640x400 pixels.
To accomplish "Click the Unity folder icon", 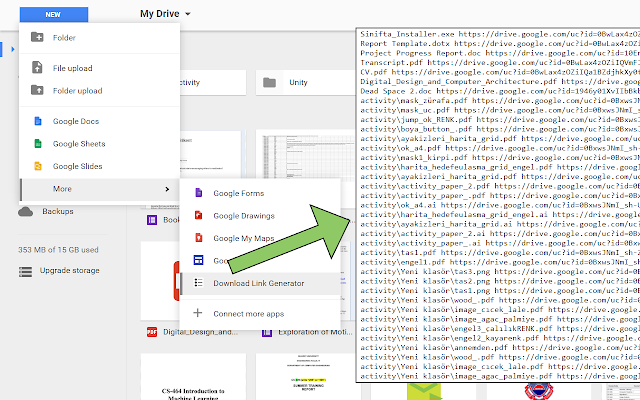I will tap(269, 82).
